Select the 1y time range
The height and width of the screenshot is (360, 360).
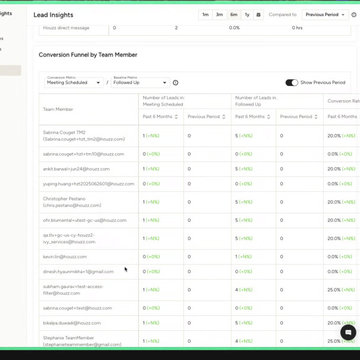click(x=247, y=15)
